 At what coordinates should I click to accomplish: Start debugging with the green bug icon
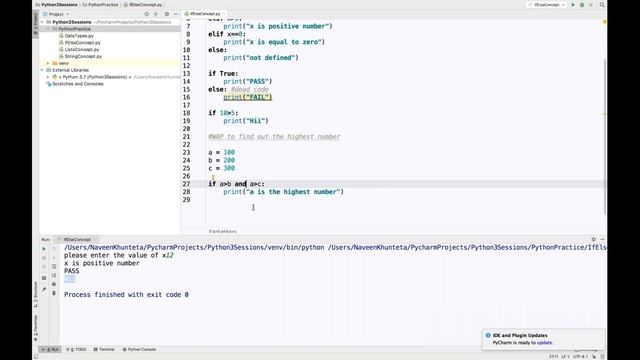(x=582, y=5)
